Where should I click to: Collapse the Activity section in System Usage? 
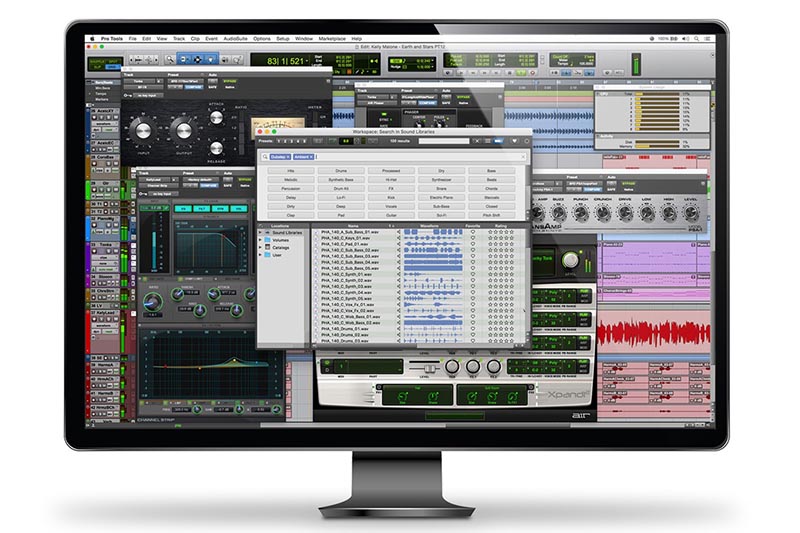pos(598,136)
